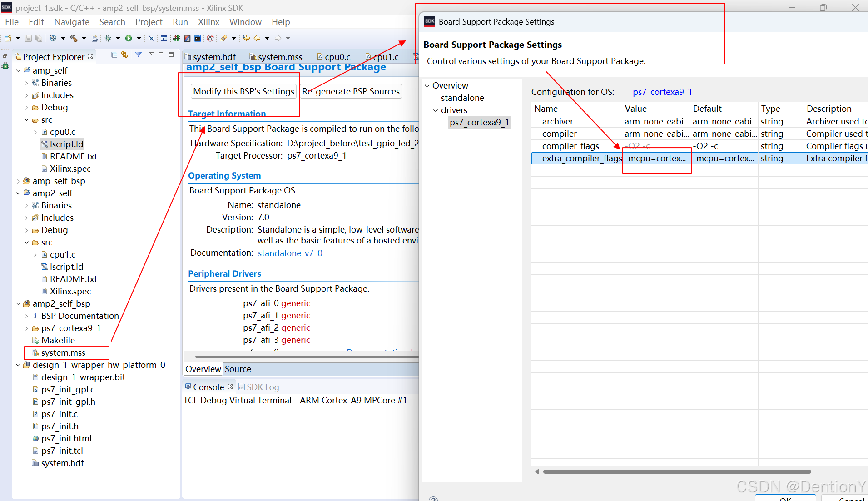
Task: Click the build configuration toolbar icon
Action: pos(53,38)
